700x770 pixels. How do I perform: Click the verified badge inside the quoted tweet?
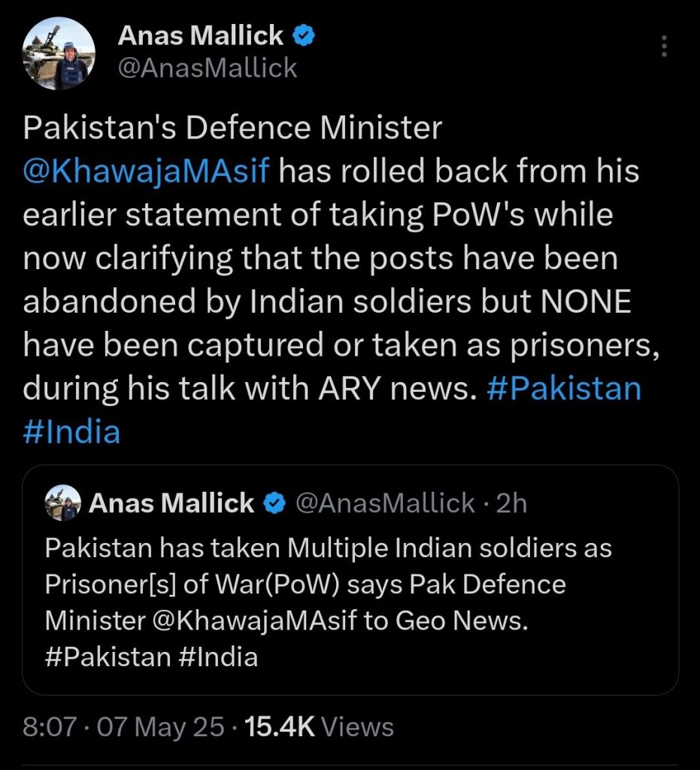(x=274, y=504)
